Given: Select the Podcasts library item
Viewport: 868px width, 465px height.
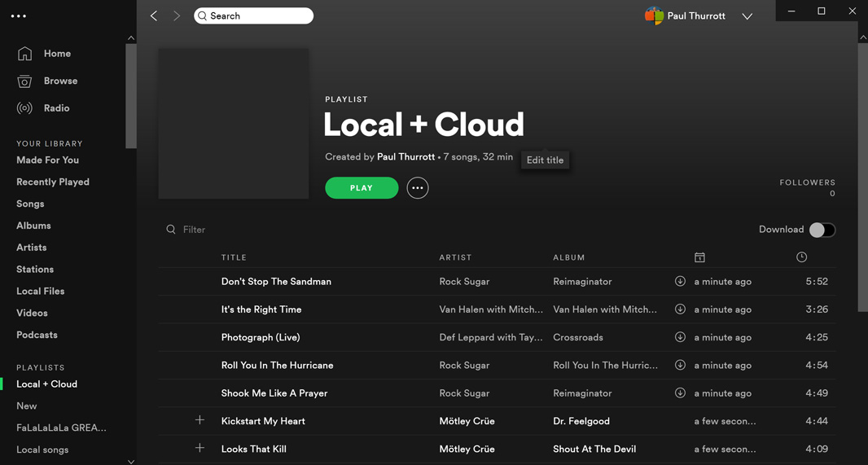Looking at the screenshot, I should (x=37, y=335).
